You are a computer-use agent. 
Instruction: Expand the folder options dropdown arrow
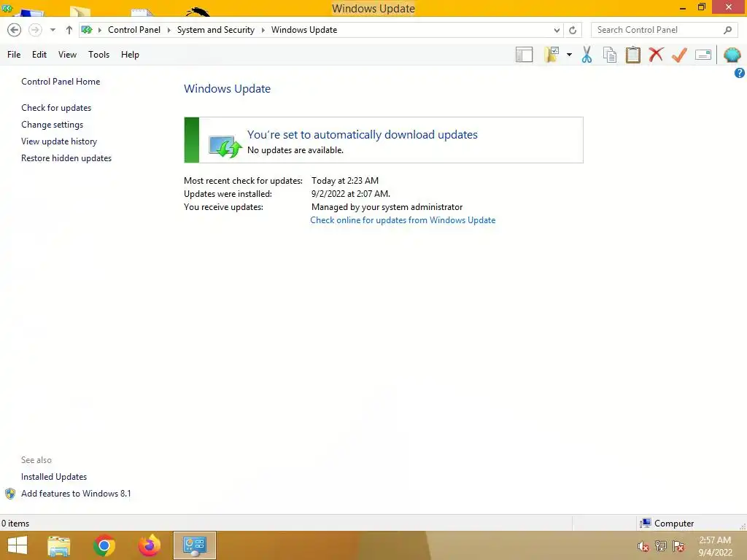[x=569, y=55]
